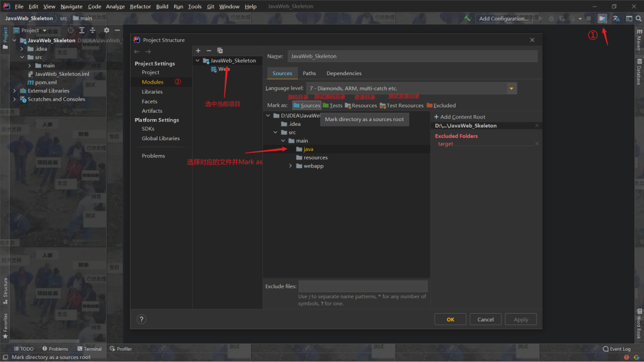Mark as Resources button
The height and width of the screenshot is (362, 644).
click(x=361, y=106)
